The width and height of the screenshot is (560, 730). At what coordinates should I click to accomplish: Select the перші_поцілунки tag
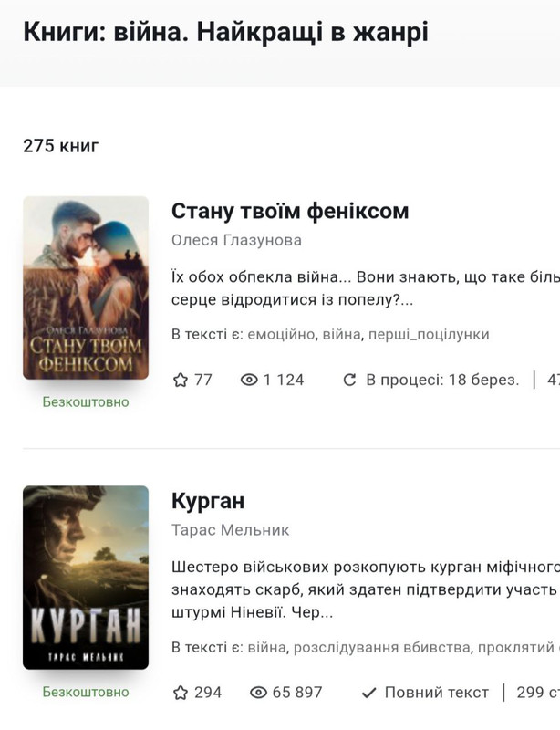tap(429, 334)
